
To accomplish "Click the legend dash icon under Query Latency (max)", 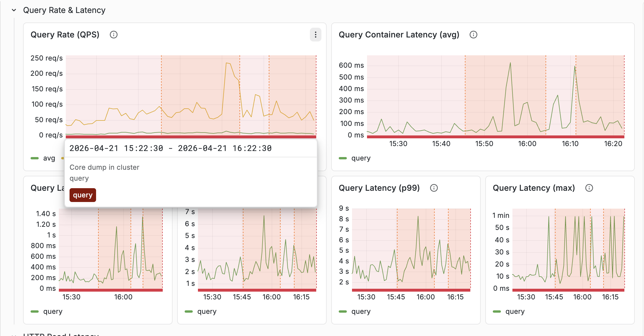I will pyautogui.click(x=497, y=311).
